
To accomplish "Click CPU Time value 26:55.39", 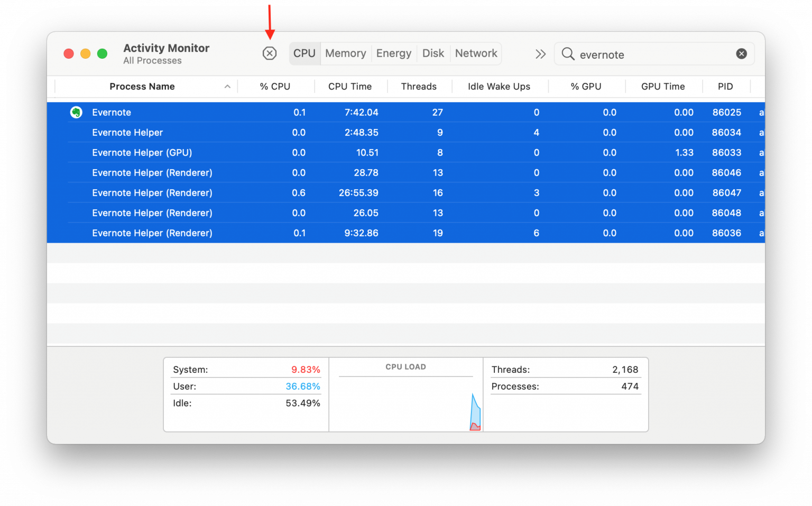I will coord(358,192).
